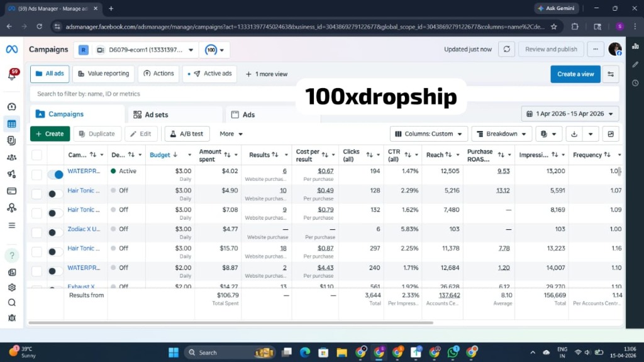Open export options dropdown arrow
The image size is (644, 362).
click(x=590, y=134)
